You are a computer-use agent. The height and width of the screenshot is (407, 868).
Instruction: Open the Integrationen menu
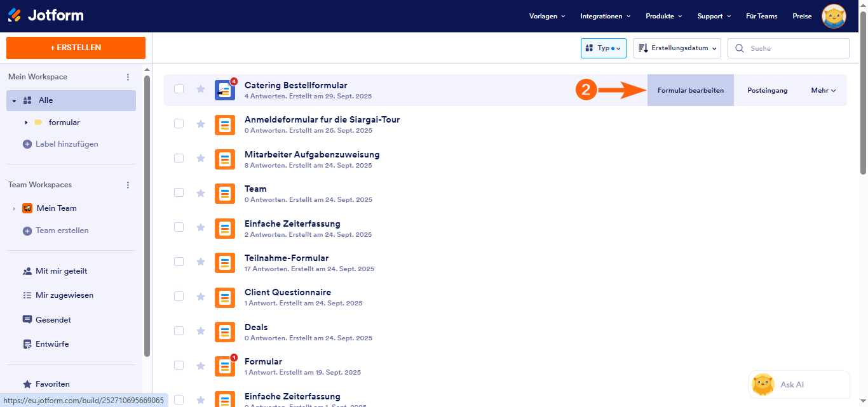tap(605, 17)
